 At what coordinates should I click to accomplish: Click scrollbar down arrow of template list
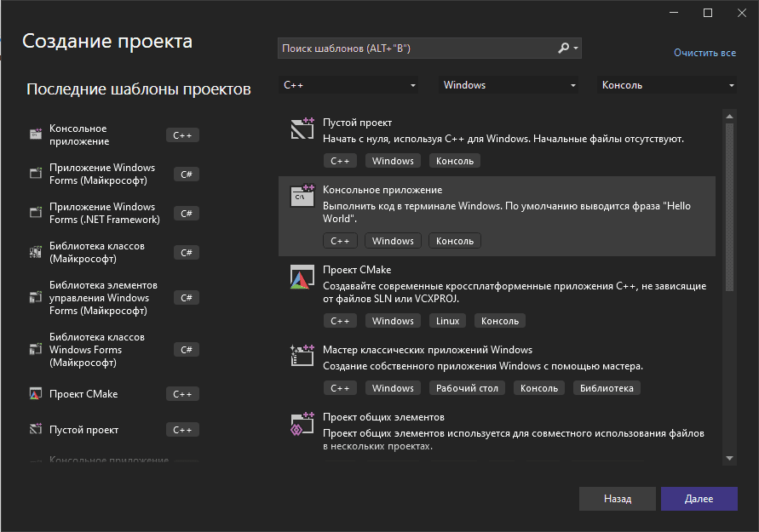[729, 458]
